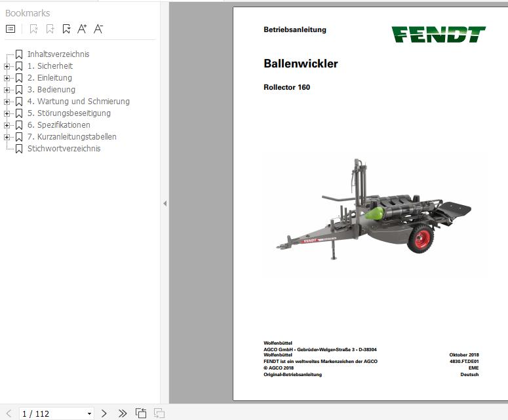Click the previous view icon
The height and width of the screenshot is (420, 508).
click(141, 413)
